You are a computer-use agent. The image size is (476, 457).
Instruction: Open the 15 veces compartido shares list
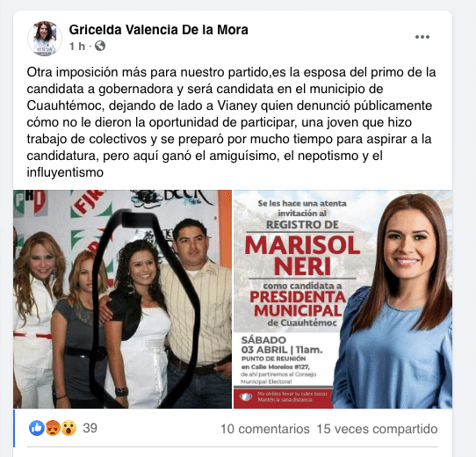[377, 429]
